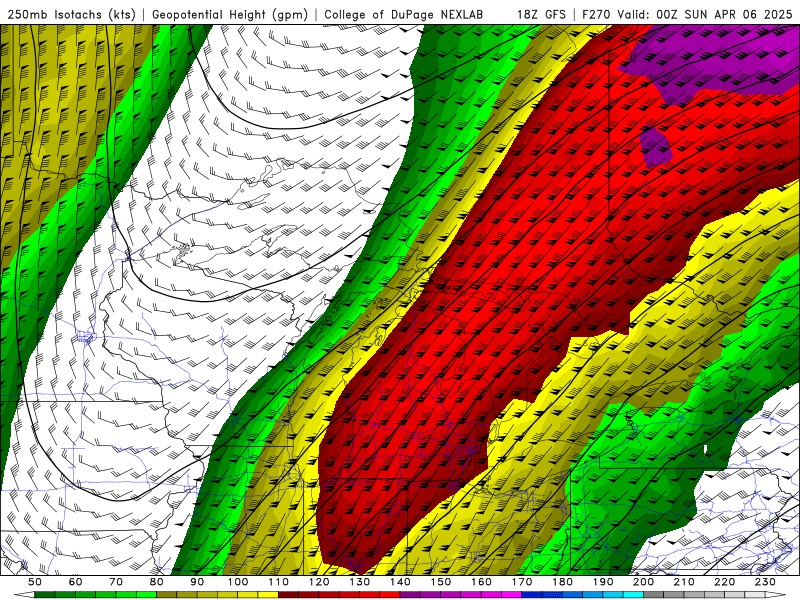Click the bright red swatch left of the 140 mark

[x=390, y=595]
